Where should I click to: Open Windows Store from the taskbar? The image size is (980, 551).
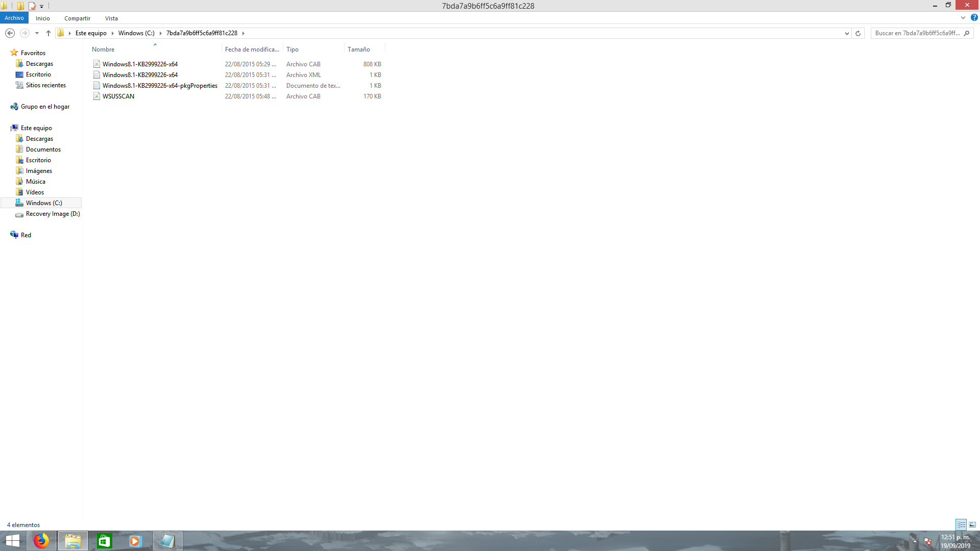(104, 541)
